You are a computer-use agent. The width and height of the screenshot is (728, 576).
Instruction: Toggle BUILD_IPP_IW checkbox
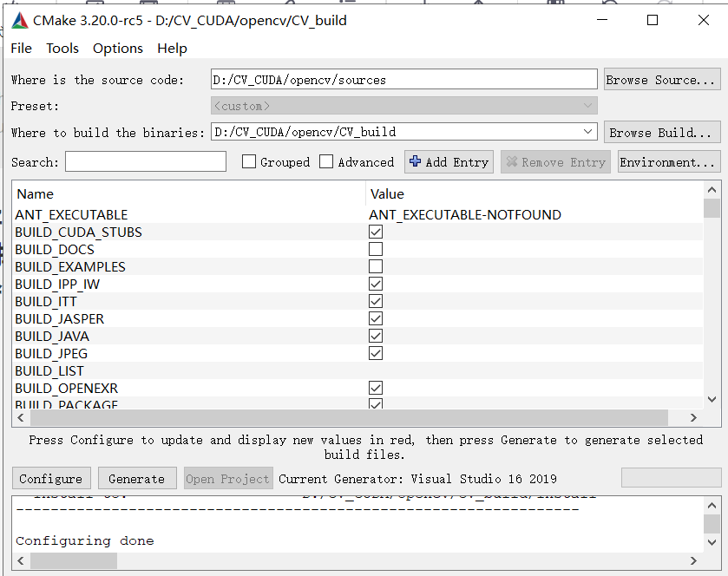click(376, 284)
